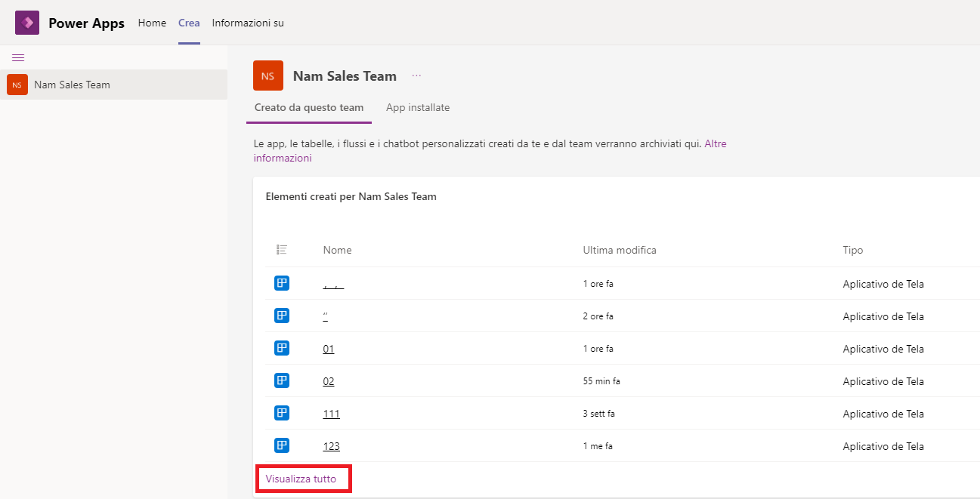Select Nam Sales Team in the sidebar

click(x=113, y=85)
